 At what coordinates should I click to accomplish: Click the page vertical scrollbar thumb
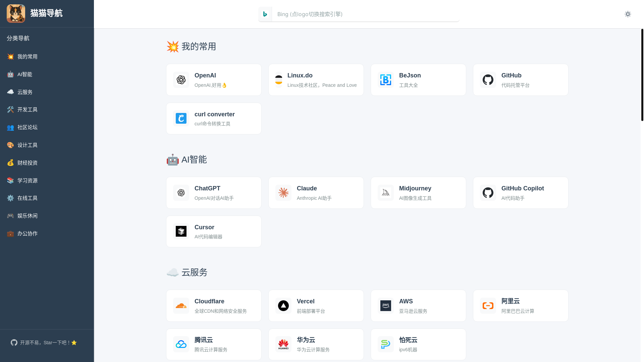coord(642,75)
